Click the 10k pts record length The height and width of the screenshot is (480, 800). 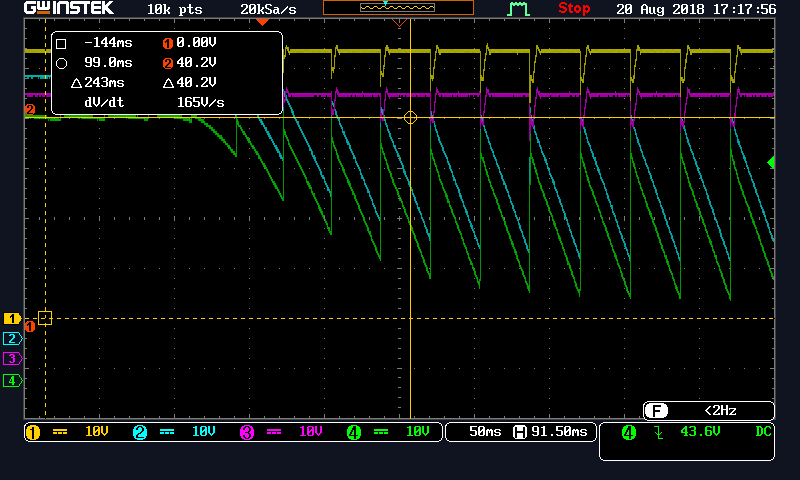pyautogui.click(x=174, y=9)
